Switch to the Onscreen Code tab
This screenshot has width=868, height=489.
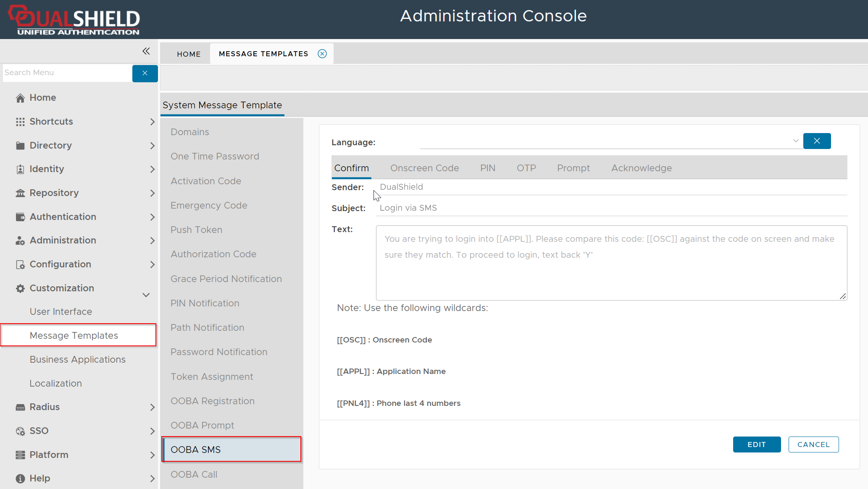pos(424,168)
